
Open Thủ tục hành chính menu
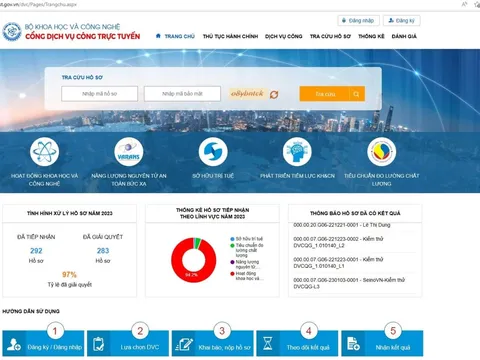[x=230, y=36]
